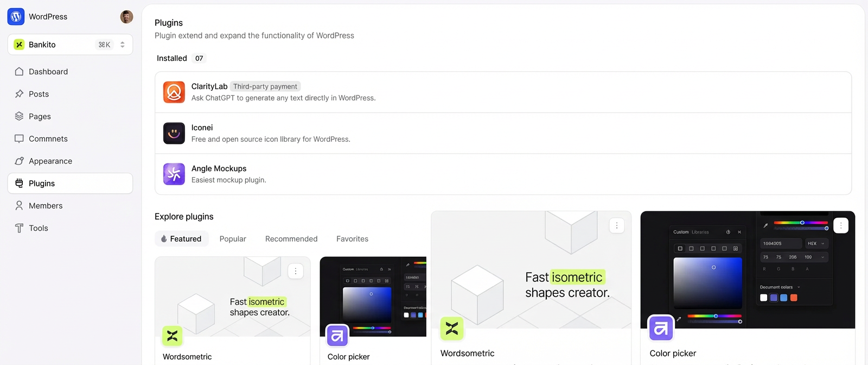Switch to the Popular tab
This screenshot has height=365, width=868.
[x=233, y=239]
